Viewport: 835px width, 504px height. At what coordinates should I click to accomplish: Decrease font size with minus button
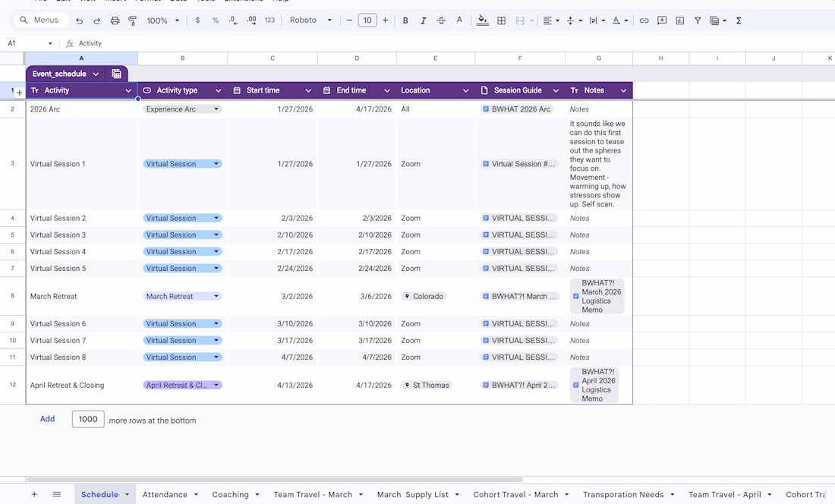coord(349,20)
